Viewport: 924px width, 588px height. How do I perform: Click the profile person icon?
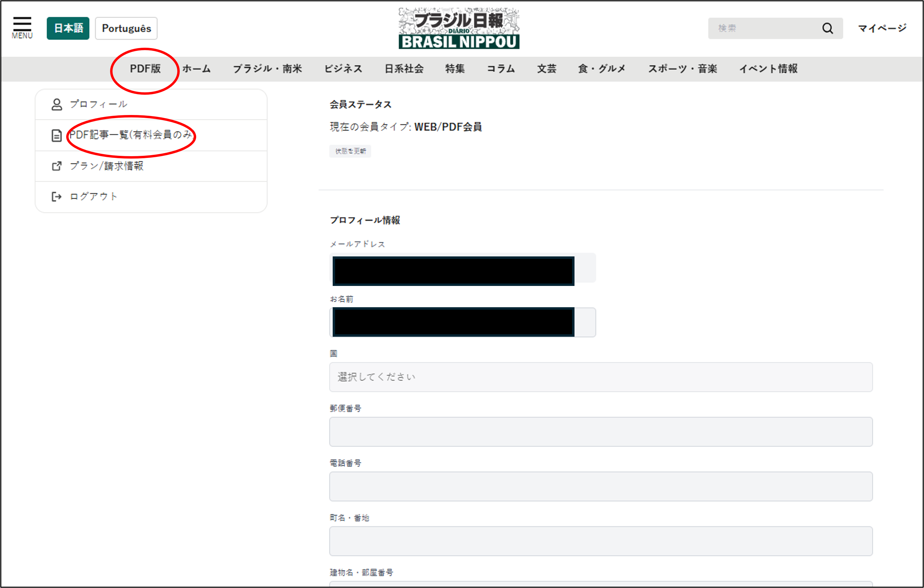57,104
